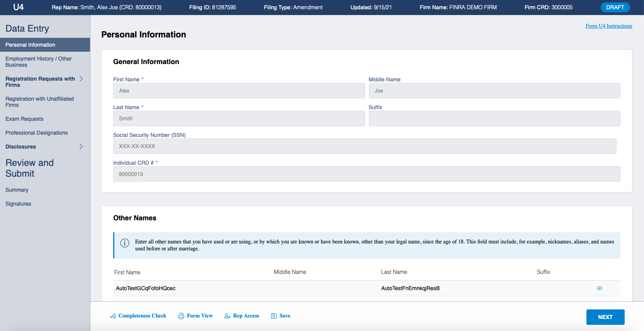Expand the Disclosures chevron in sidebar
This screenshot has height=331, width=644.
pos(81,147)
